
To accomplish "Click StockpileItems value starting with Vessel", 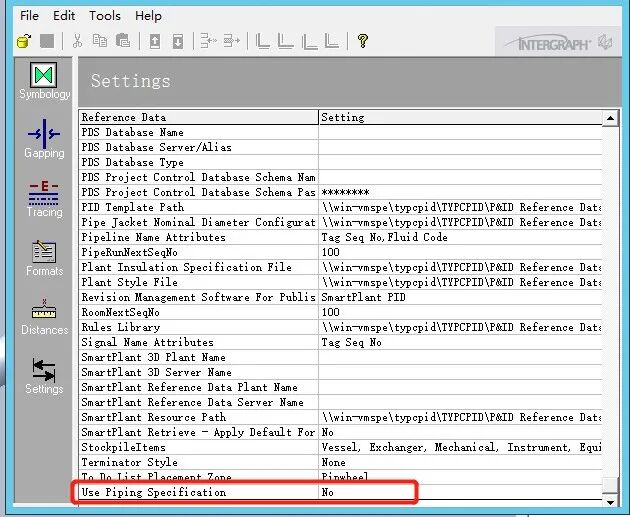I will pos(461,447).
